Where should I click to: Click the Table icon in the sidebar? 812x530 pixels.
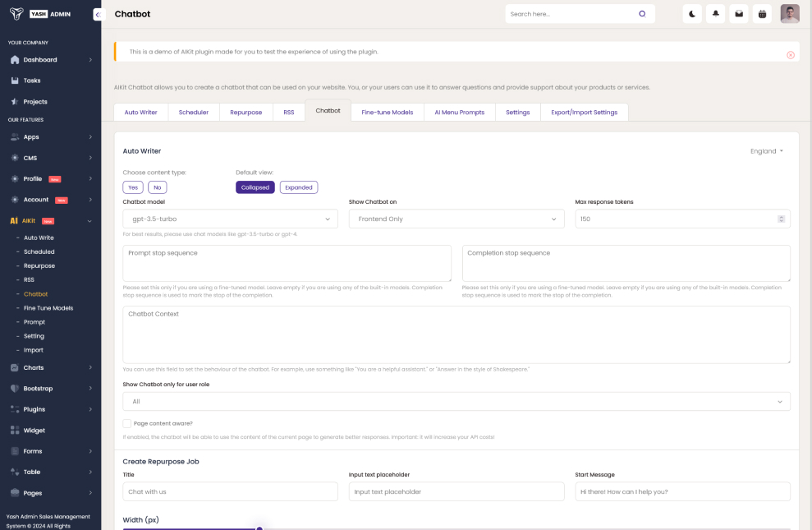click(15, 472)
